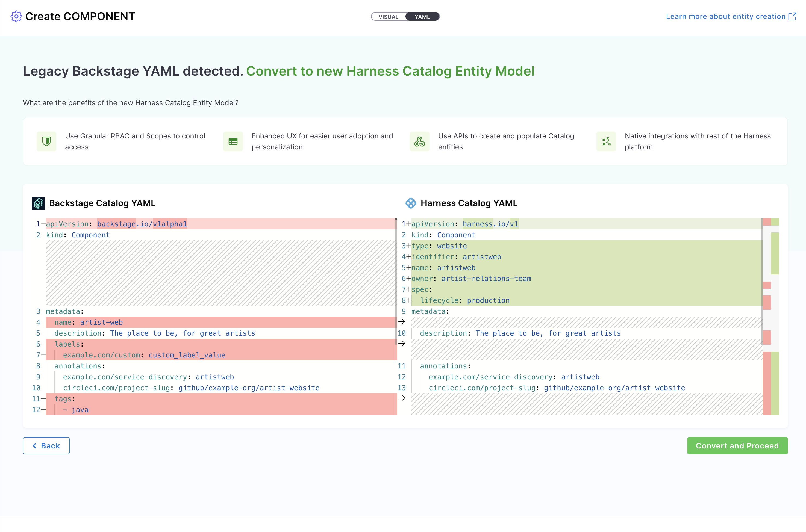Open the Harness Catalog YAML pane header

tap(469, 203)
